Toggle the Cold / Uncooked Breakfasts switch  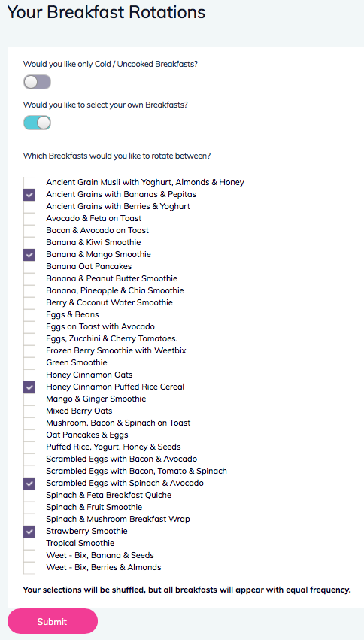37,83
